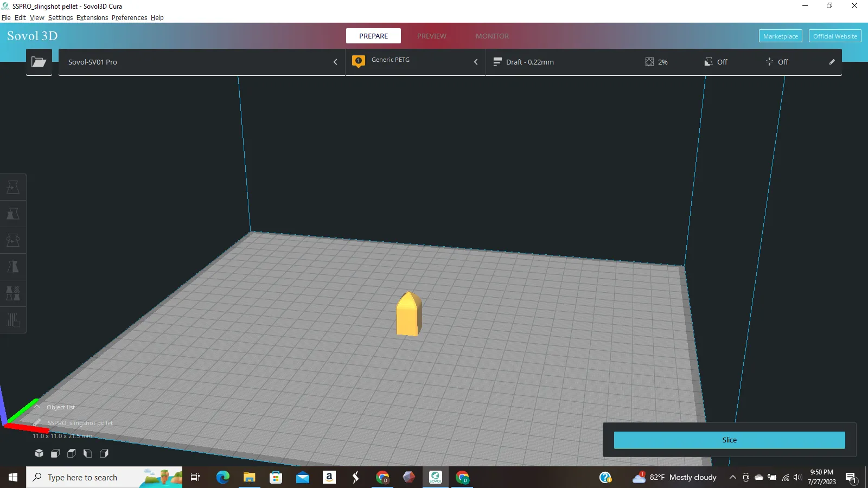Switch to front view

coord(55,453)
